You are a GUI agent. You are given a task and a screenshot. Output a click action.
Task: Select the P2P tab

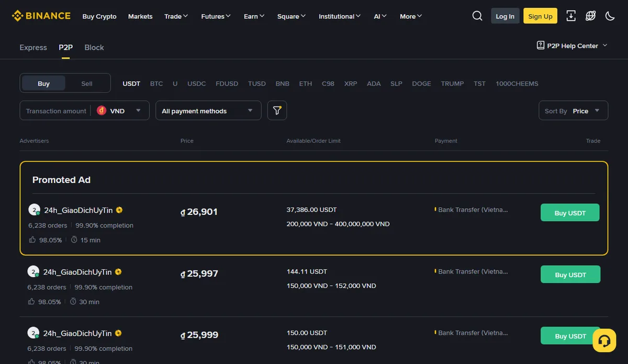65,47
